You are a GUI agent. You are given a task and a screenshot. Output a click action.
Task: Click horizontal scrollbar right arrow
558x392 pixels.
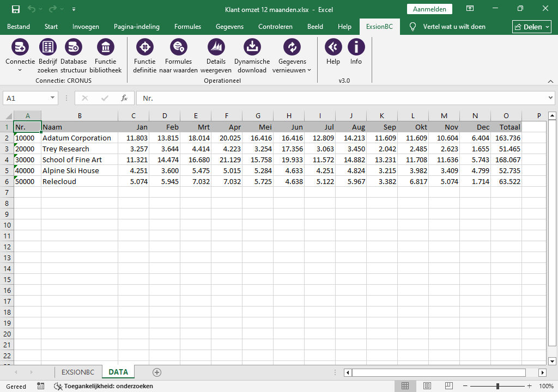click(x=542, y=372)
